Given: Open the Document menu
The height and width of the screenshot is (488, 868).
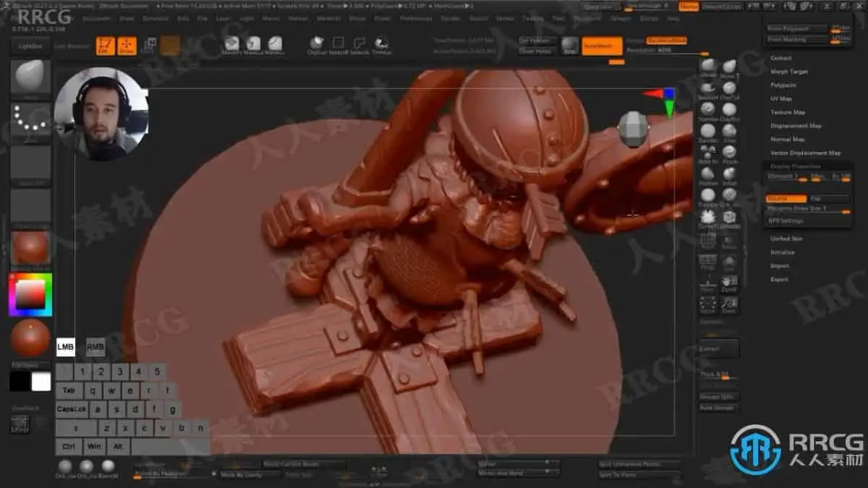Looking at the screenshot, I should click(96, 18).
